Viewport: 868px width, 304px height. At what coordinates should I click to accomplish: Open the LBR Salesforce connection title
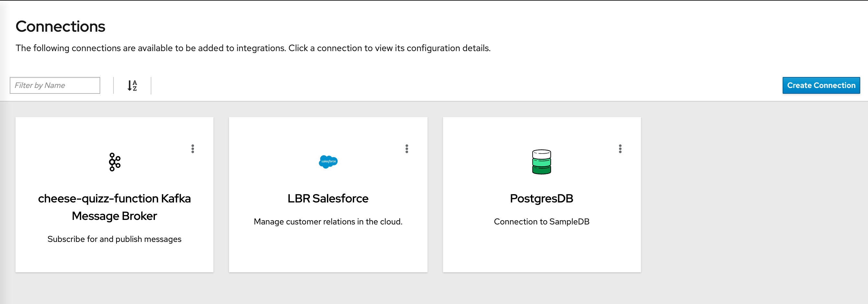(x=328, y=199)
